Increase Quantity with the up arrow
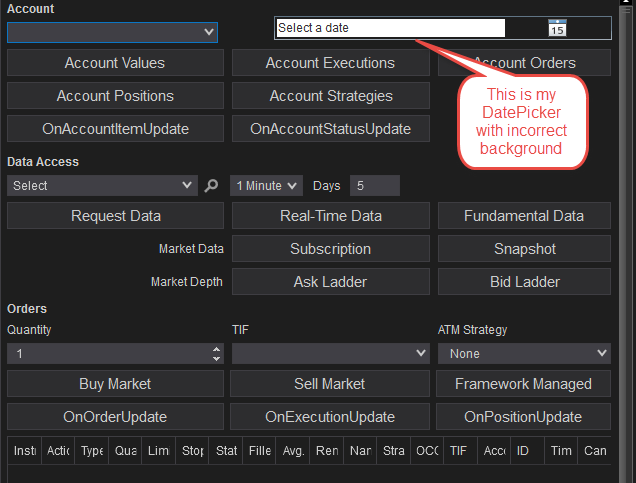Screen dimensions: 636x483 pyautogui.click(x=217, y=349)
